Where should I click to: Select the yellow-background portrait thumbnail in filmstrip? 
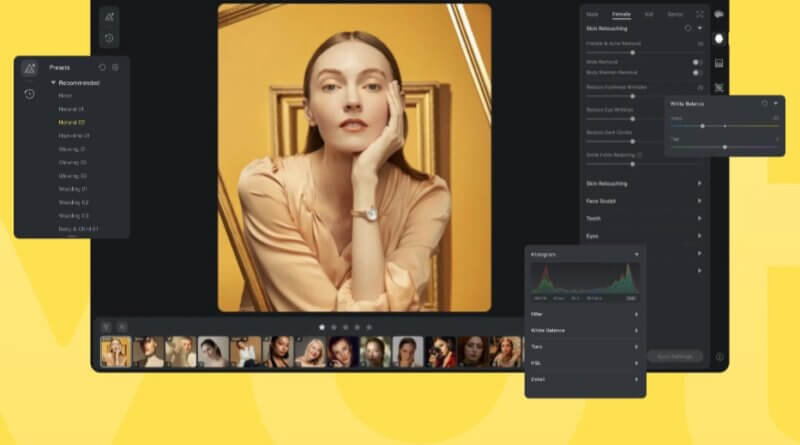116,352
